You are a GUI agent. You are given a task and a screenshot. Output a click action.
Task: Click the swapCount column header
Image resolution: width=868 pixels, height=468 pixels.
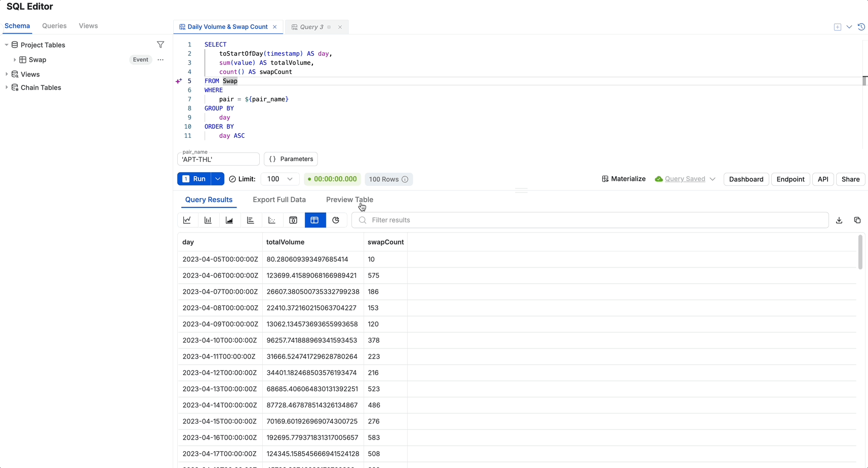385,242
